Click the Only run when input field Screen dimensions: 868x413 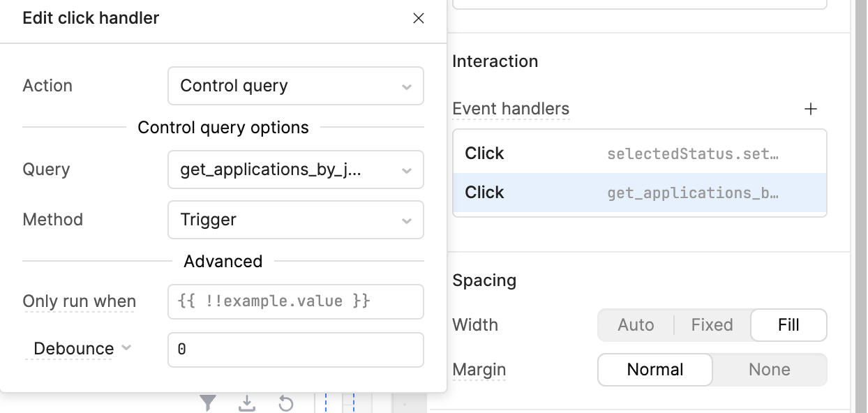pyautogui.click(x=295, y=301)
